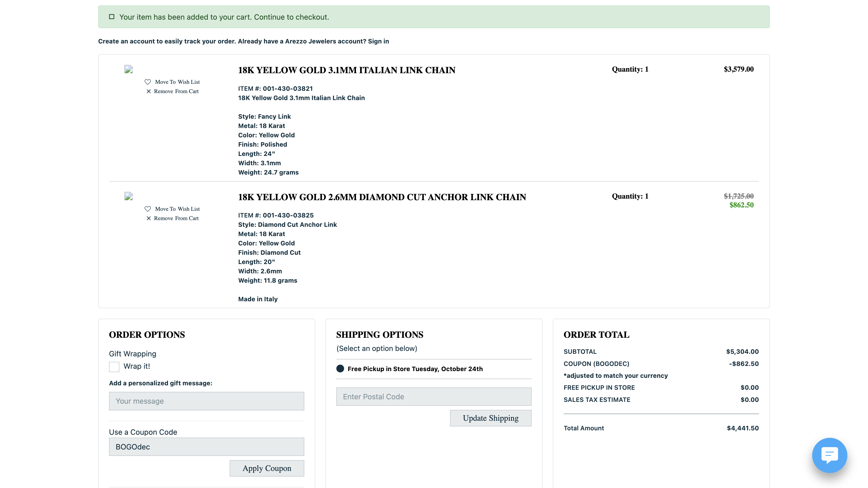The width and height of the screenshot is (868, 488).
Task: Click Move To Wish List for Italian chain
Action: [177, 82]
